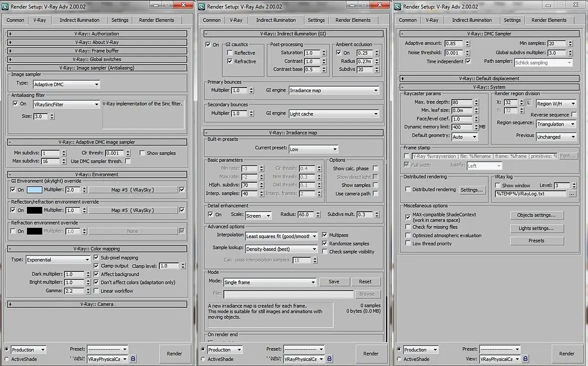588x366 pixels.
Task: Expand the V-Ray:: Frame buffer rollout
Action: [x=97, y=51]
